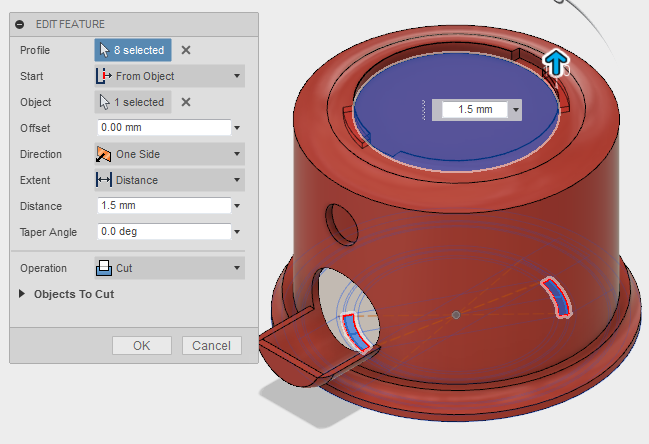Expand the Objects To Cut section
The height and width of the screenshot is (444, 649).
22,294
